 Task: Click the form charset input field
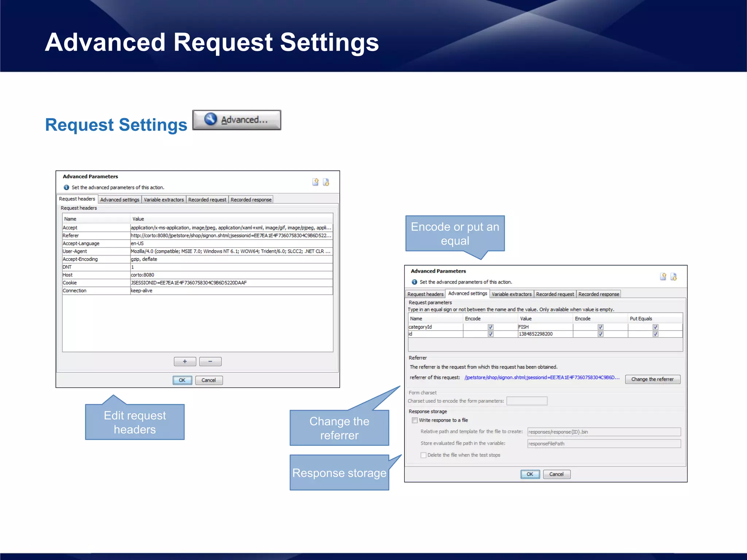(x=527, y=401)
